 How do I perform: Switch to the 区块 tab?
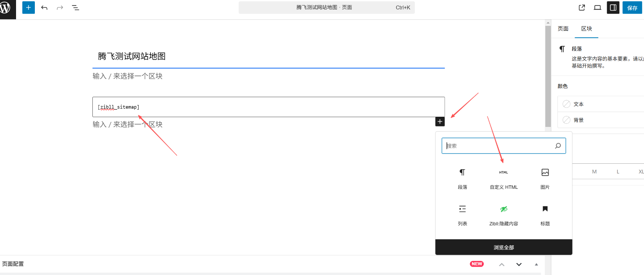[x=586, y=29]
